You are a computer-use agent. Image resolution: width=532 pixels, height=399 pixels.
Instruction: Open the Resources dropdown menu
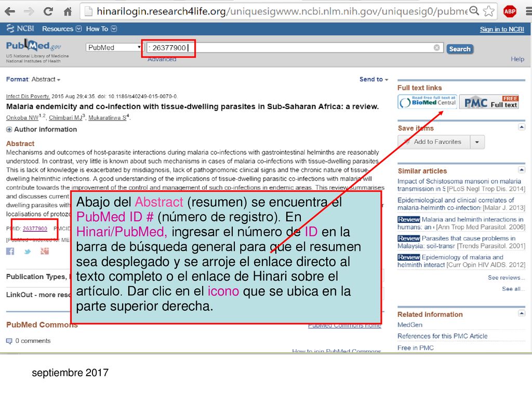coord(62,29)
